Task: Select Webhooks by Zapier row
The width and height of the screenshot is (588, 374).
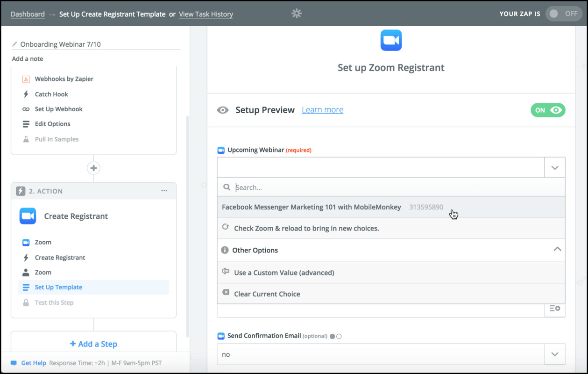Action: click(64, 79)
